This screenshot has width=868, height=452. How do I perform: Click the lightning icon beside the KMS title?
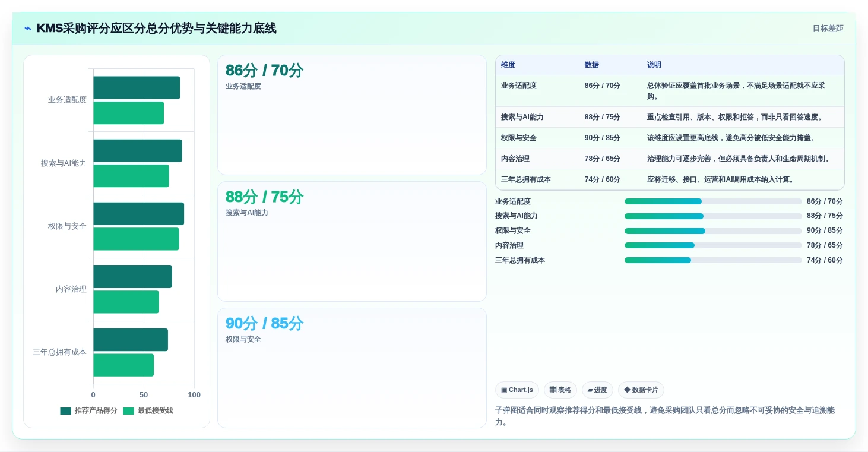[x=28, y=29]
